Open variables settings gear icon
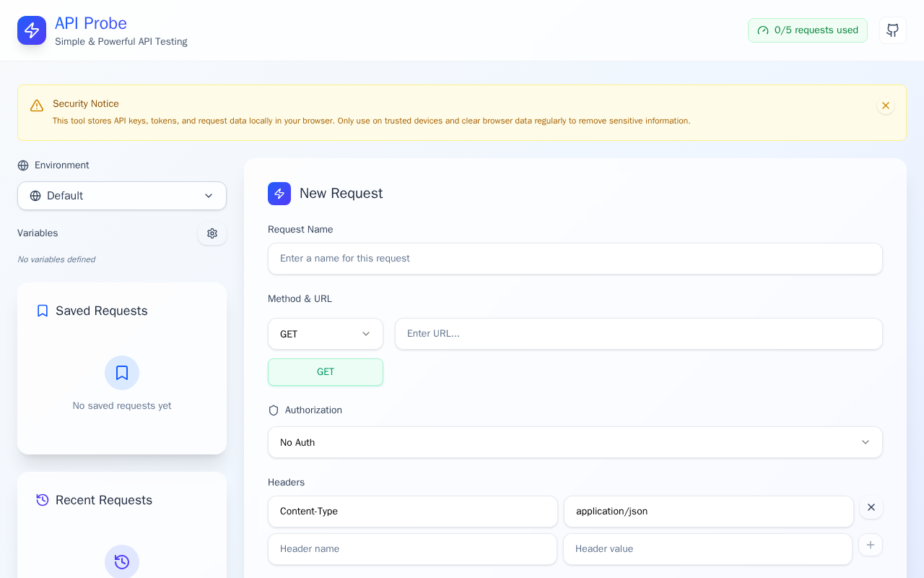 click(x=212, y=233)
